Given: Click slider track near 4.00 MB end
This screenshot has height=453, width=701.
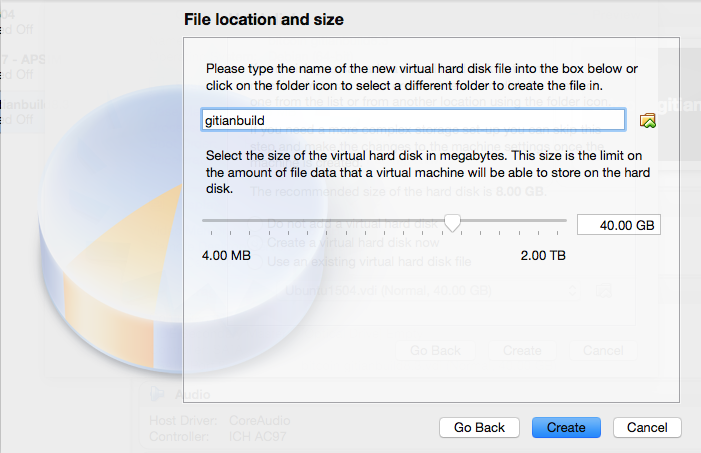Looking at the screenshot, I should (212, 221).
